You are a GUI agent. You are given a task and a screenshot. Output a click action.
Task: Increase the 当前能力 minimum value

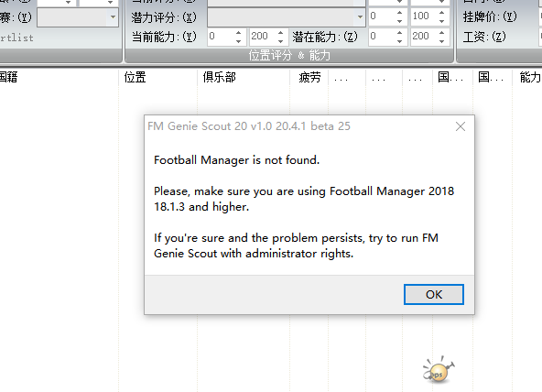[x=239, y=33]
